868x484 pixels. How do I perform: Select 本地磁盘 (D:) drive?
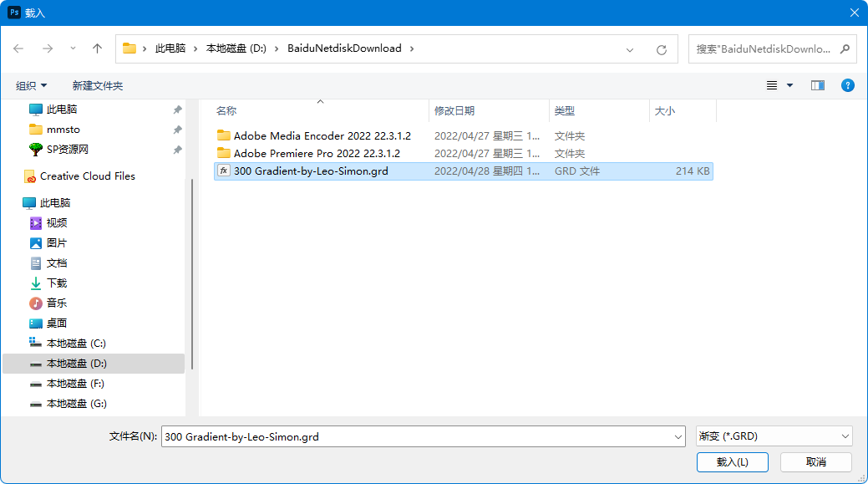pos(94,364)
